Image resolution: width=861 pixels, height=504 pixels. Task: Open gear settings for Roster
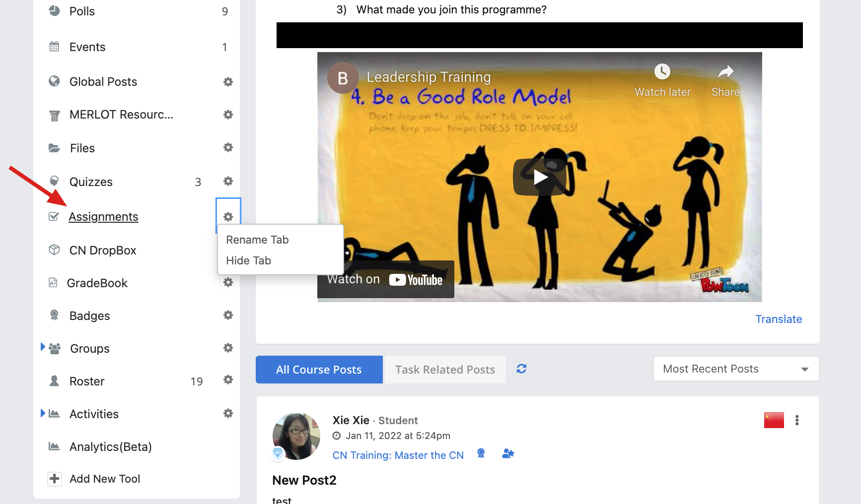click(x=228, y=379)
